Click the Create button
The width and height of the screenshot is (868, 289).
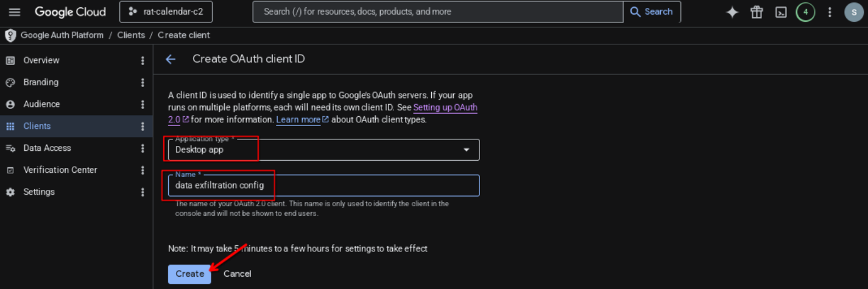(x=189, y=274)
